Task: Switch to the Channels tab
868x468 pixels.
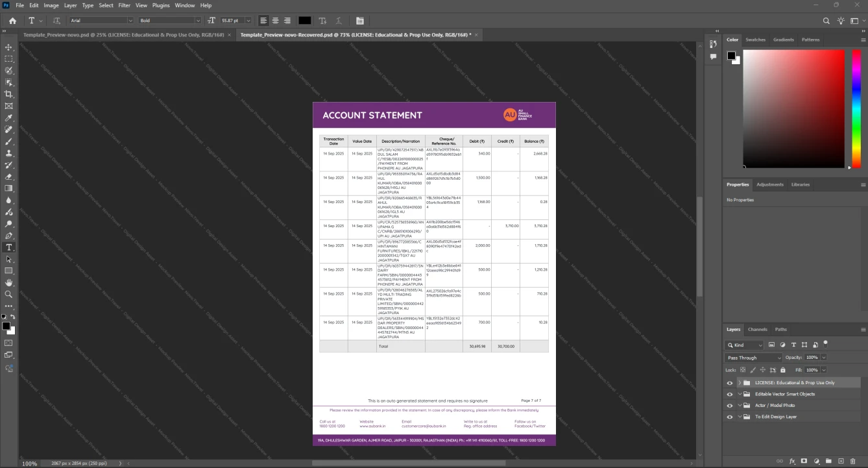Action: pyautogui.click(x=757, y=329)
